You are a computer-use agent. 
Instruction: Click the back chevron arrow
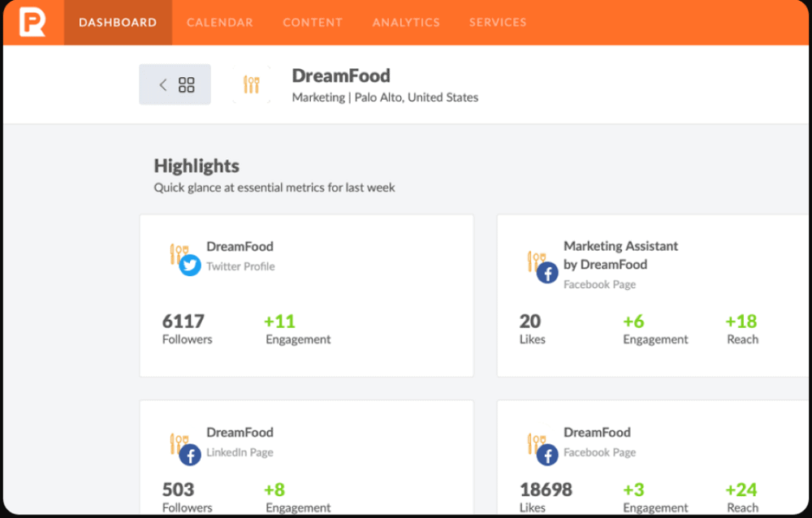(x=162, y=85)
